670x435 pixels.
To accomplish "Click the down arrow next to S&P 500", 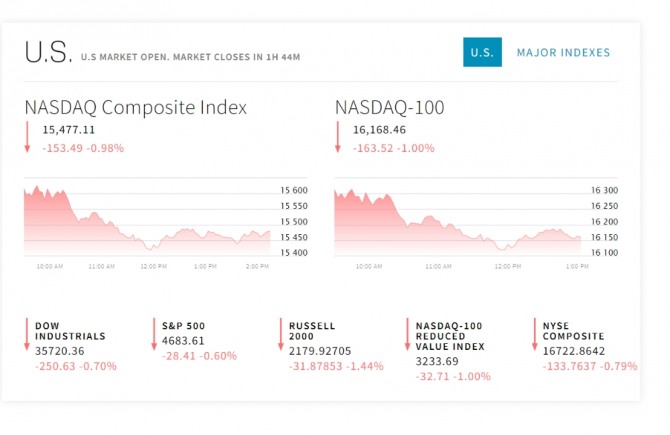I will coord(154,334).
